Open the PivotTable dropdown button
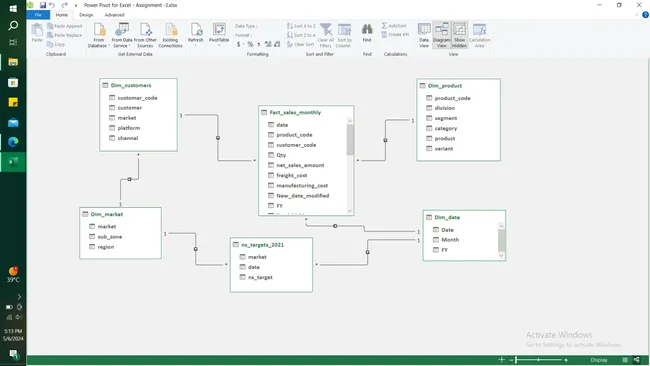This screenshot has height=366, width=650. [219, 33]
